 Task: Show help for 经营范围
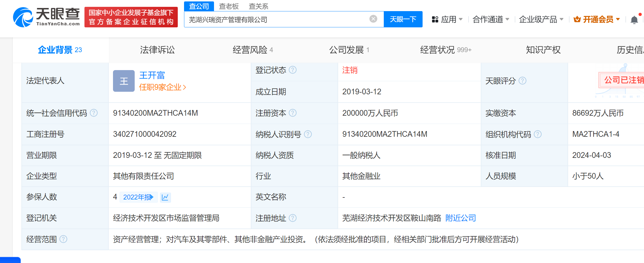click(63, 239)
